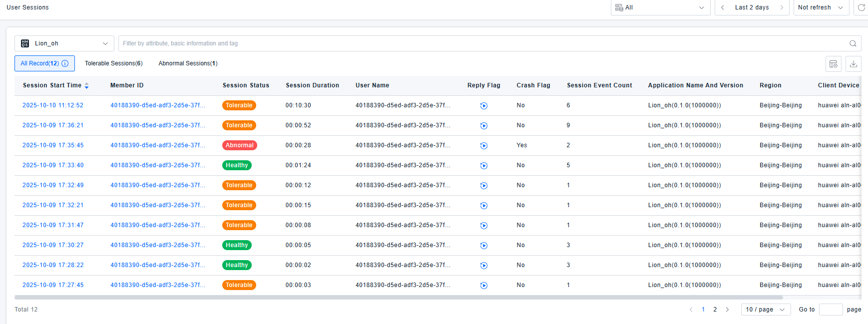
Task: Open the 10 / page size dropdown
Action: click(766, 310)
